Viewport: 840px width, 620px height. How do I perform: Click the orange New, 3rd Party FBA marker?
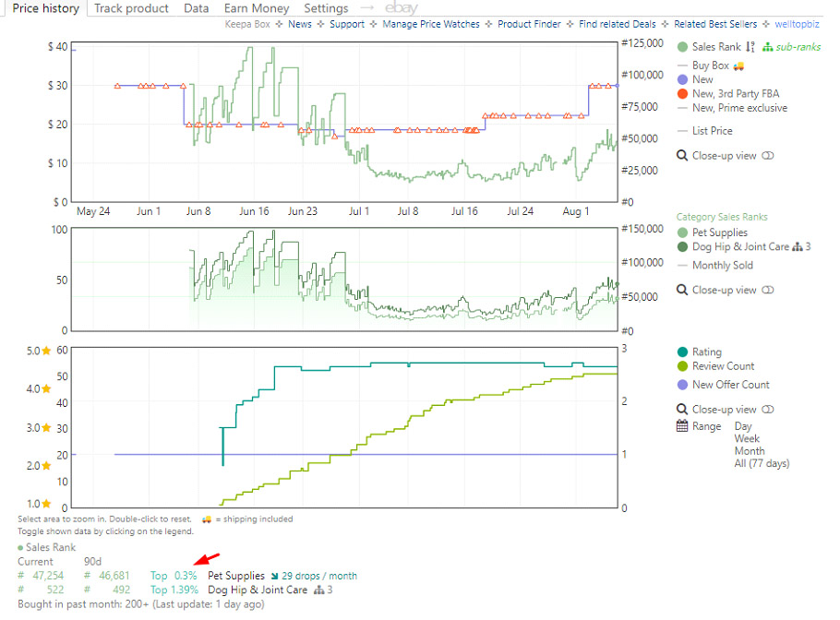pyautogui.click(x=682, y=94)
